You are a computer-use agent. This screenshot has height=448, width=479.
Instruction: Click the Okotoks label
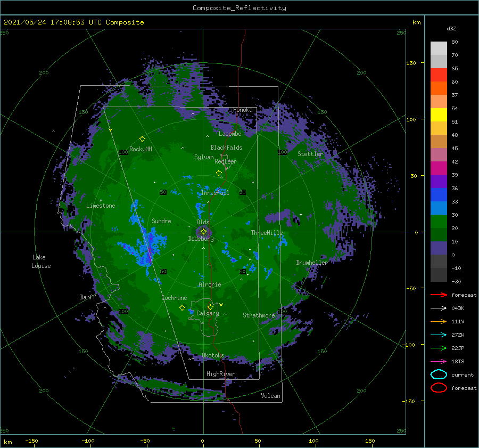click(x=213, y=355)
